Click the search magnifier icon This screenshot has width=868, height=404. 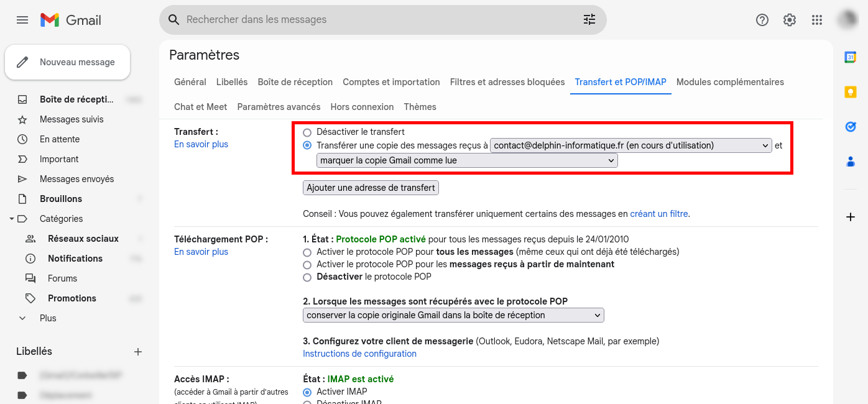tap(174, 20)
